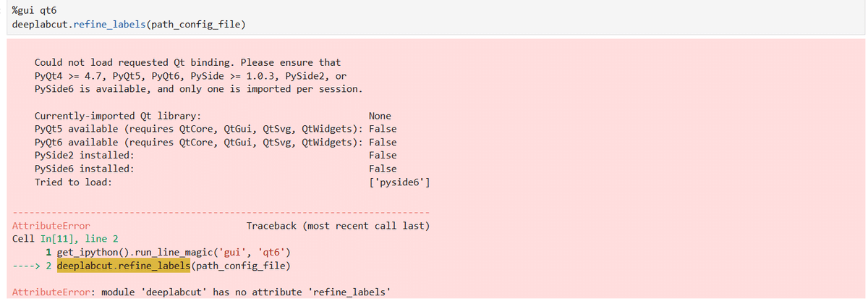Click path_config_file argument in input cell
Viewport: 868px width, 304px height.
click(192, 25)
